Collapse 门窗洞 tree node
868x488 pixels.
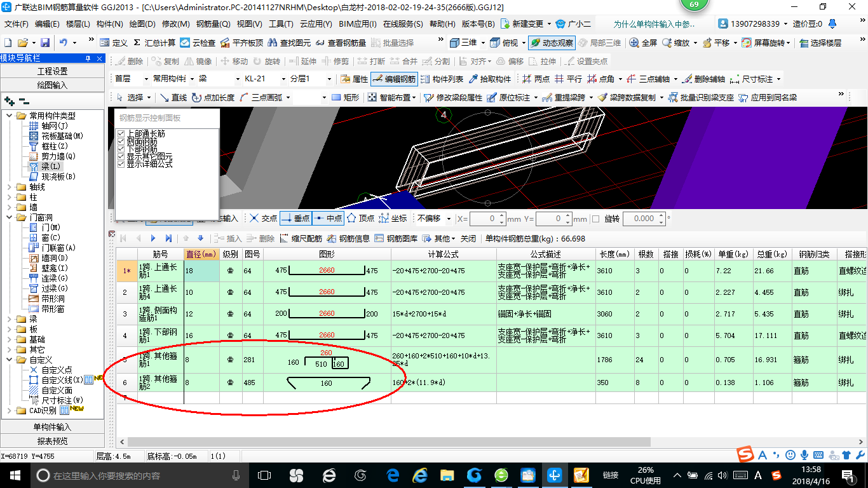pos(10,217)
